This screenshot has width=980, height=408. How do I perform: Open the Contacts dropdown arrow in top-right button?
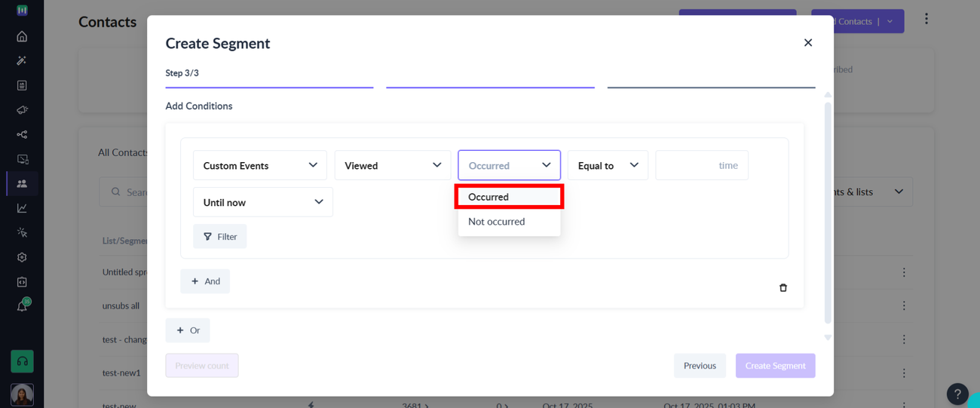[x=890, y=21]
